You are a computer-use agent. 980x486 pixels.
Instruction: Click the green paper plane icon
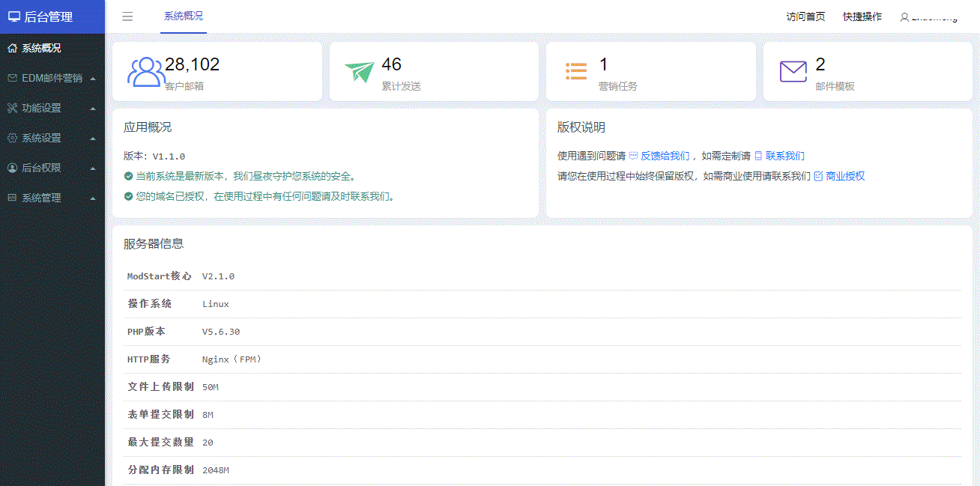pyautogui.click(x=359, y=72)
